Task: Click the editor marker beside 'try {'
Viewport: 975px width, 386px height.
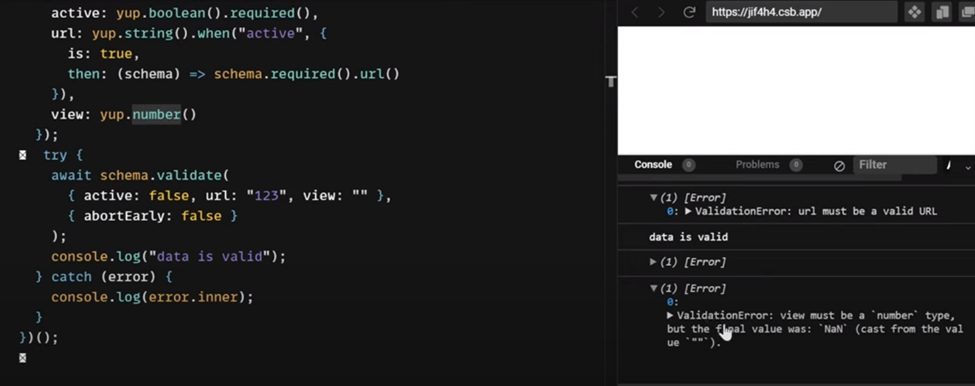Action: [23, 155]
